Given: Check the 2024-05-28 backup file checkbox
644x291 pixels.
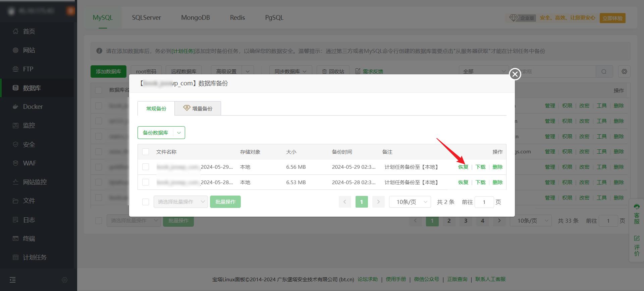Looking at the screenshot, I should click(x=146, y=182).
